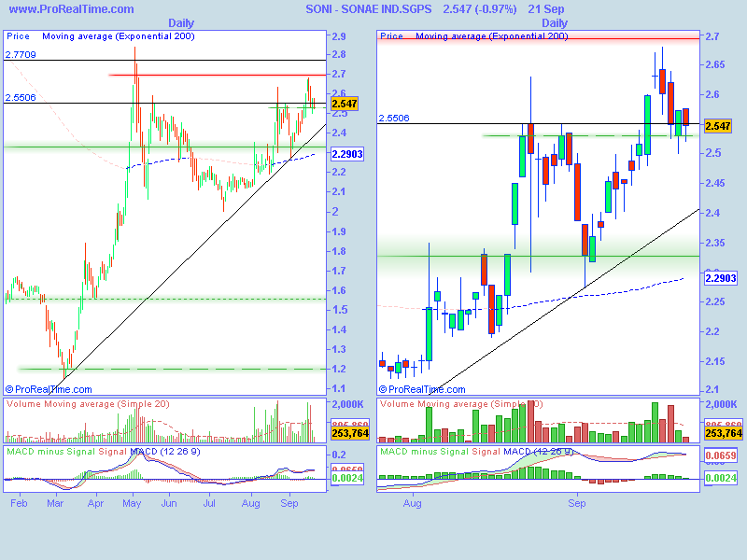Click the 0.2 value on the MACD axis

coord(339,455)
